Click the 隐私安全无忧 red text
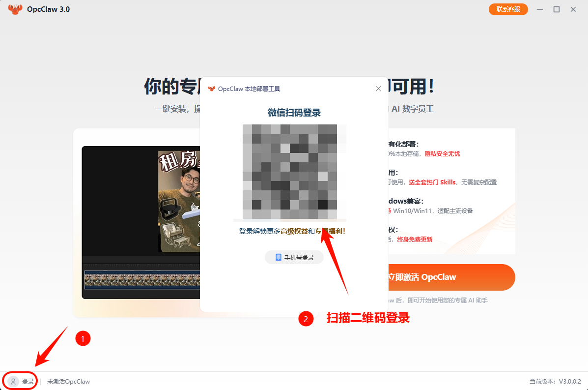Image resolution: width=588 pixels, height=390 pixels. tap(442, 154)
